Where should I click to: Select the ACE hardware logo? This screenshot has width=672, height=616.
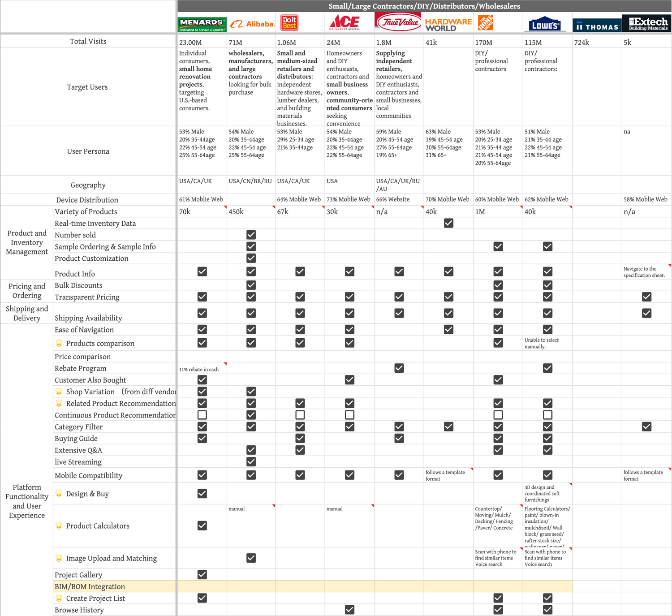(345, 22)
